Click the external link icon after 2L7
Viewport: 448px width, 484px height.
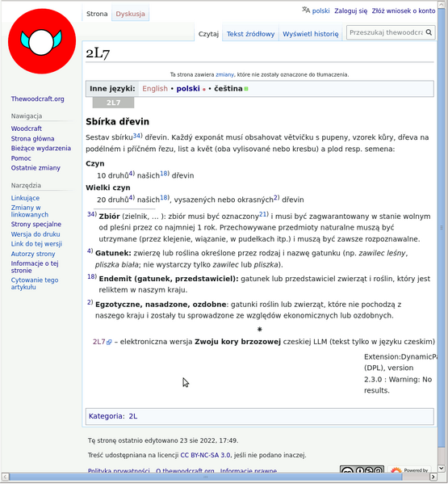(x=109, y=342)
